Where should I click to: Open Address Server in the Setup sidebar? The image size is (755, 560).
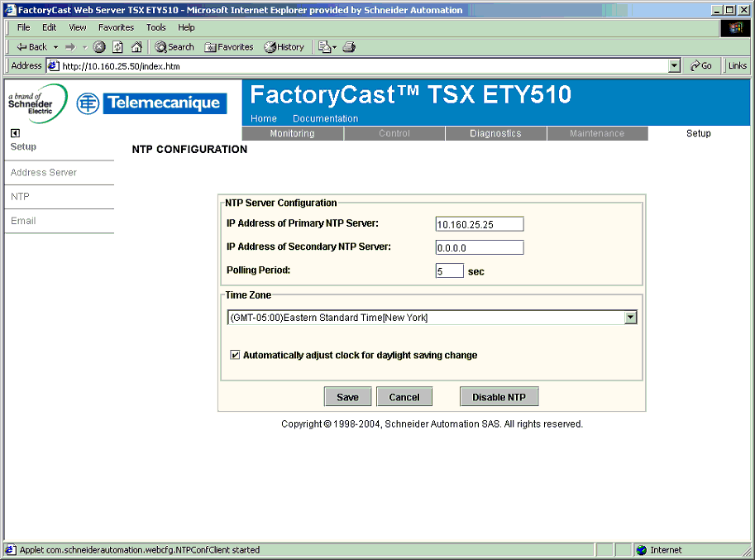point(44,172)
